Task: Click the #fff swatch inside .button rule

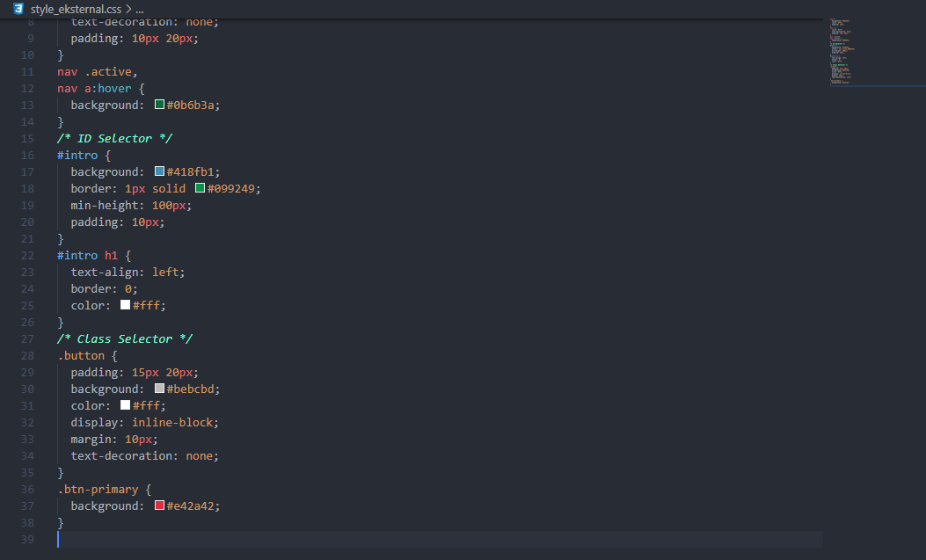Action: click(x=124, y=405)
